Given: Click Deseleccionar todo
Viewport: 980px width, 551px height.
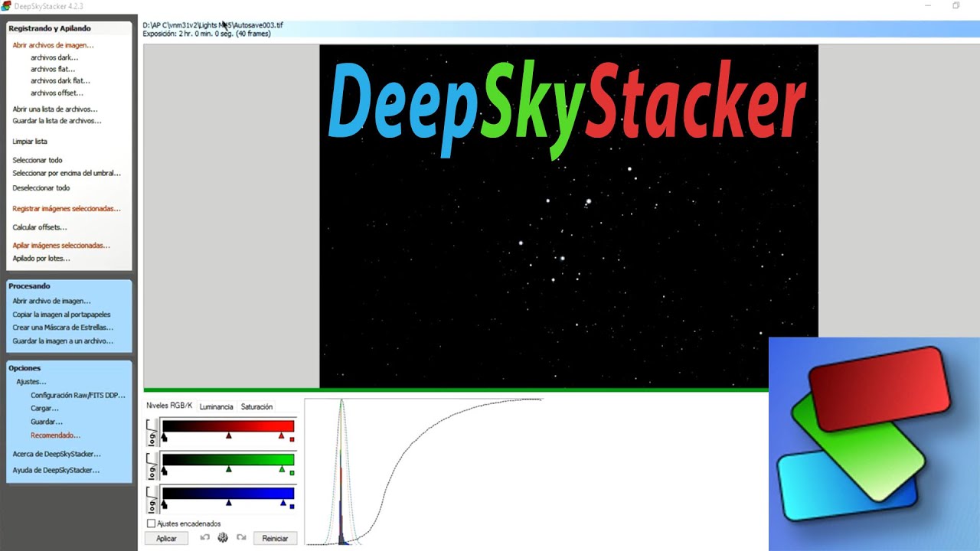Looking at the screenshot, I should coord(41,187).
